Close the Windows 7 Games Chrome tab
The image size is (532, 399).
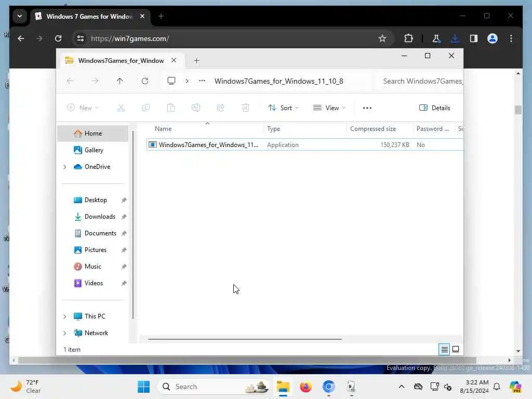pyautogui.click(x=142, y=16)
